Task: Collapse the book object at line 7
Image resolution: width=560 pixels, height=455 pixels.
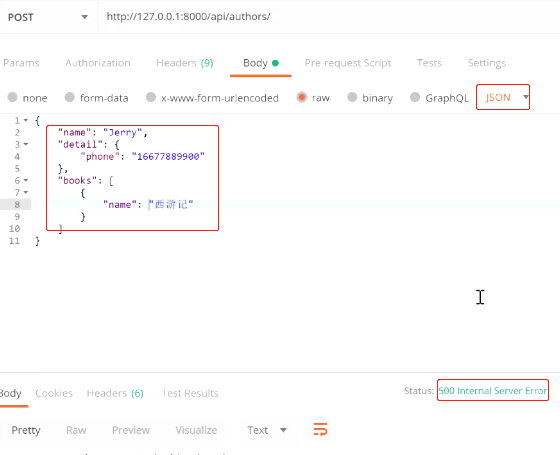Action: [x=26, y=192]
